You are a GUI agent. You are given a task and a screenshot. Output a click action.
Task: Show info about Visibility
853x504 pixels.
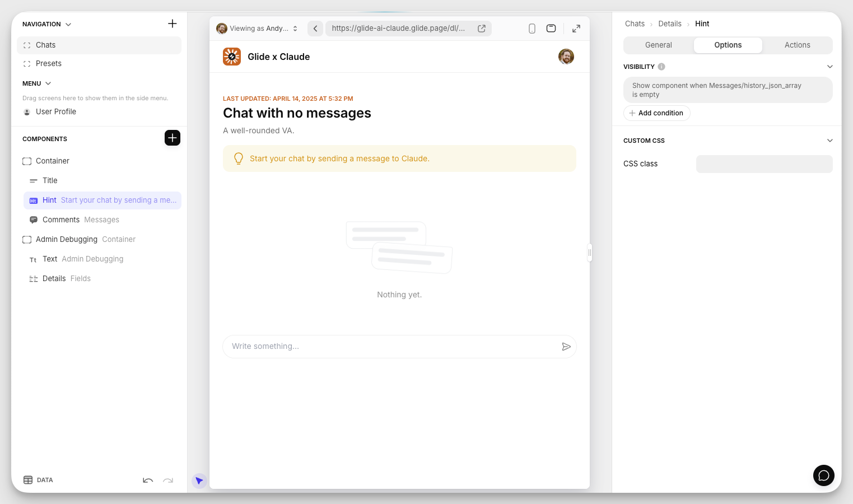click(661, 67)
